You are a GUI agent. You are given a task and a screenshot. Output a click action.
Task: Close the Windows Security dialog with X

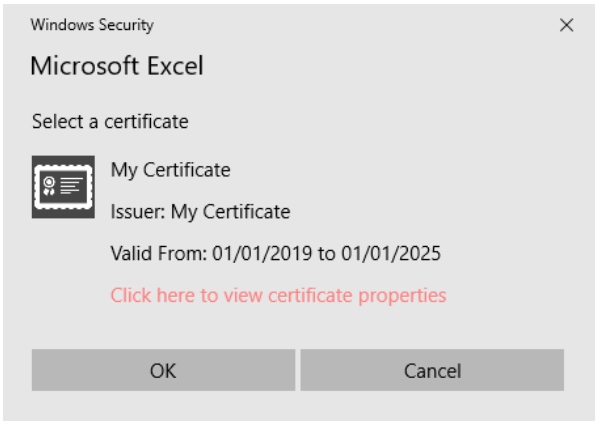coord(566,25)
